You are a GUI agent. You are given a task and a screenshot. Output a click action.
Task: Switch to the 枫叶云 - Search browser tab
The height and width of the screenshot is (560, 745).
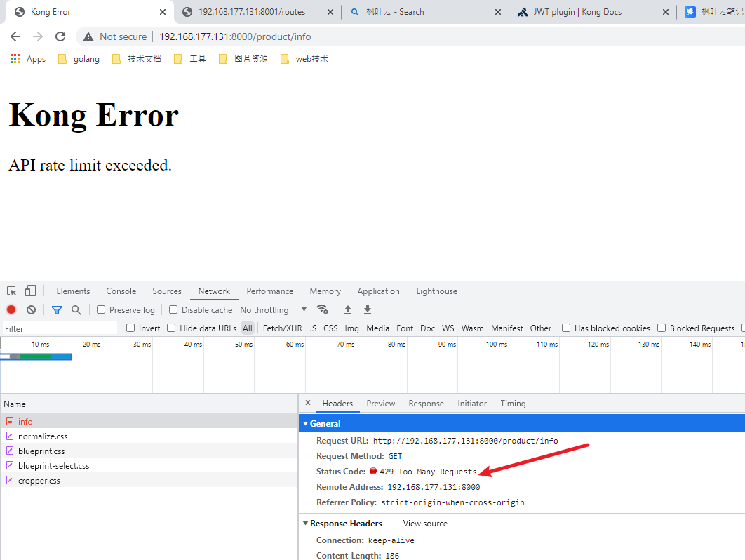tap(425, 12)
